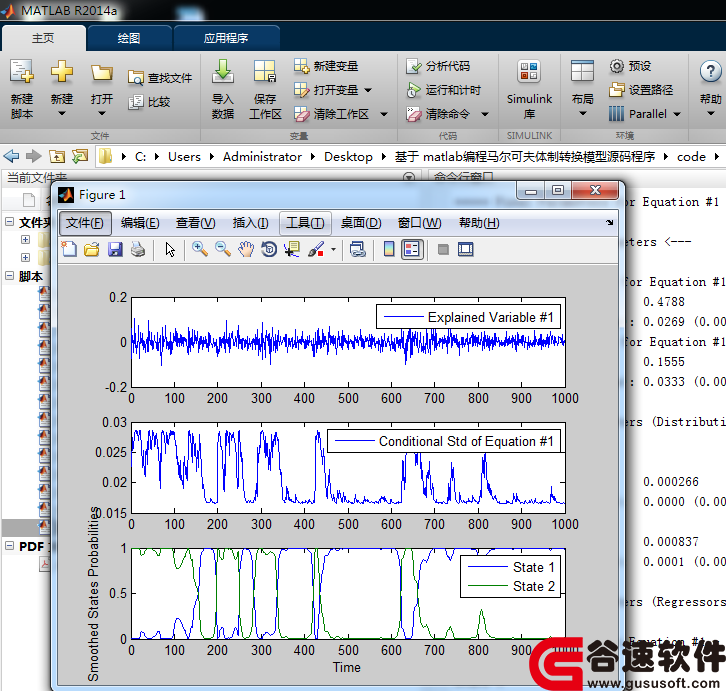Image resolution: width=726 pixels, height=691 pixels.
Task: Open Figure View menu 查看(V)
Action: (x=195, y=223)
